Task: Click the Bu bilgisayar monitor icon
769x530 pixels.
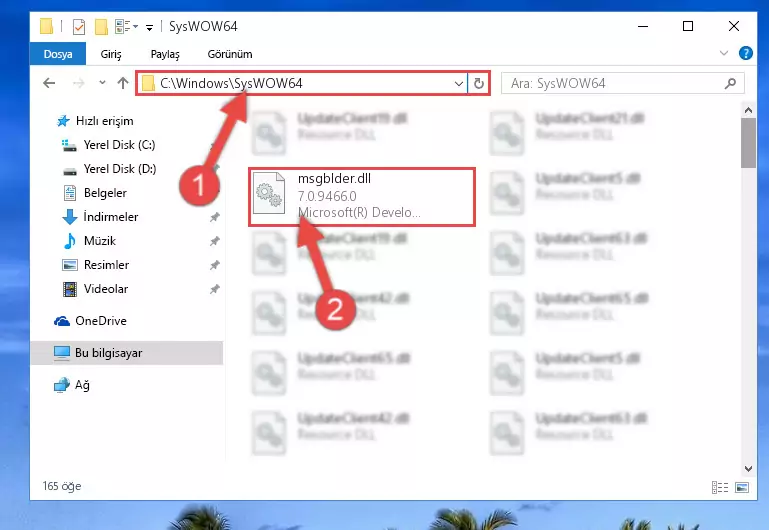Action: tap(62, 353)
